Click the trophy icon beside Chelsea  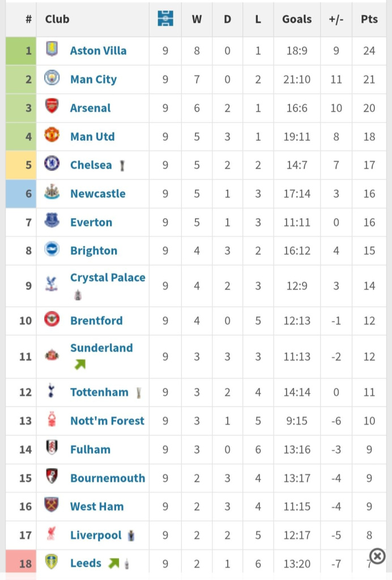coord(122,165)
